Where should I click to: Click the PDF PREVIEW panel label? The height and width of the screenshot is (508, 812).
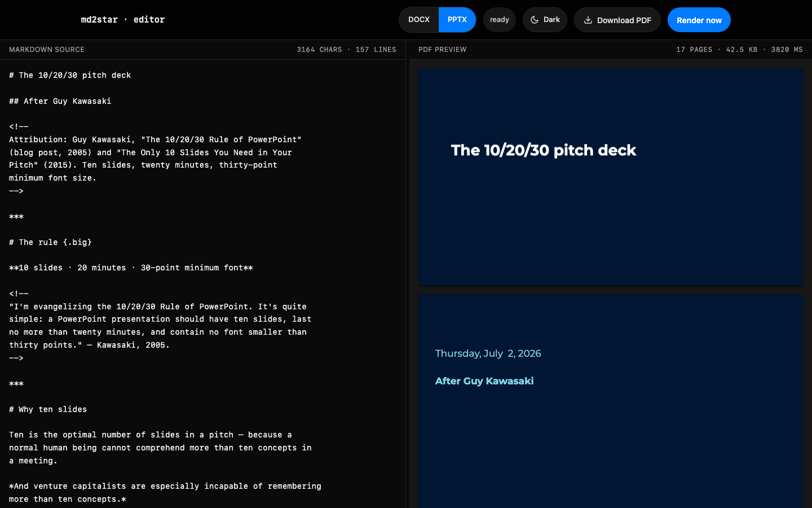pyautogui.click(x=443, y=50)
